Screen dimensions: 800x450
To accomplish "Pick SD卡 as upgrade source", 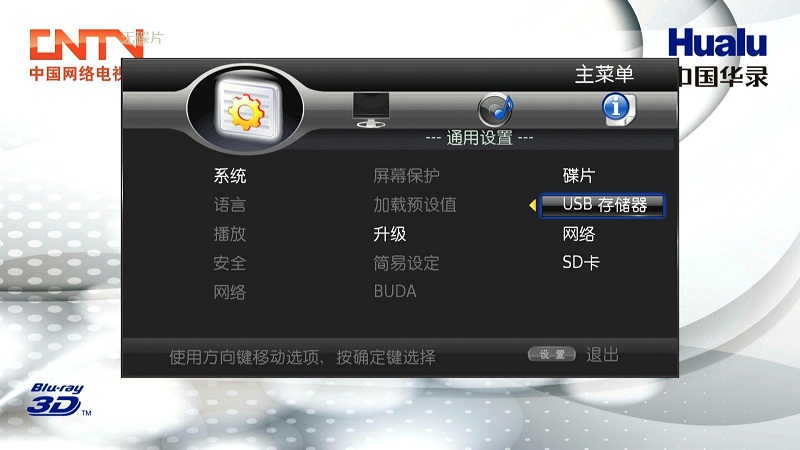I will coord(581,263).
